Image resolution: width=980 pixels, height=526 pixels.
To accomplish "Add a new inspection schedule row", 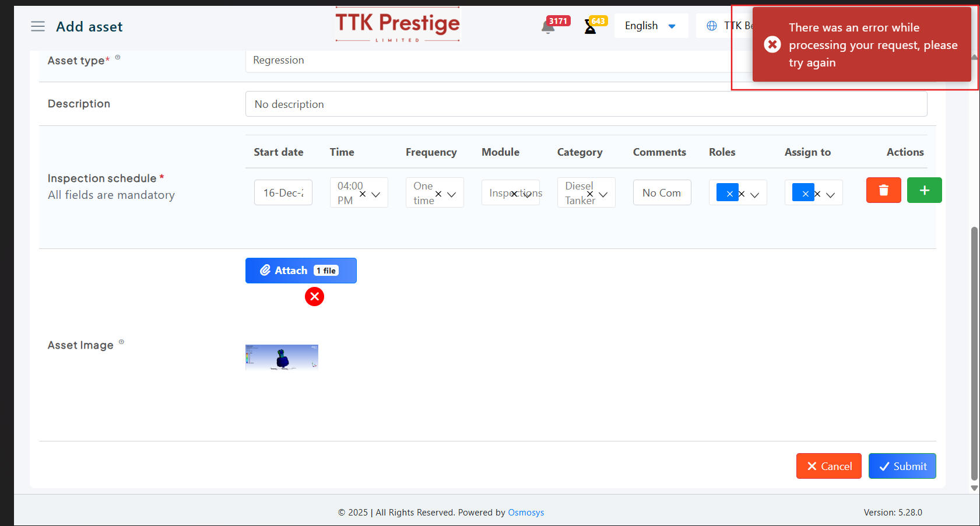I will pos(924,190).
